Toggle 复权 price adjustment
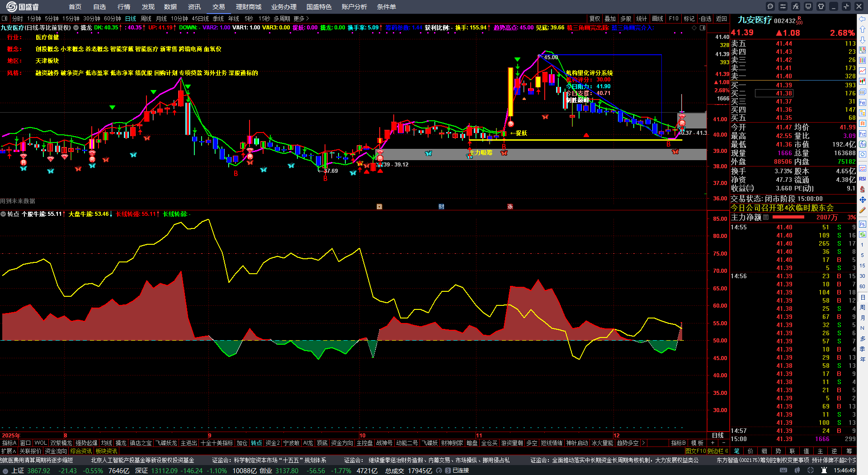Image resolution: width=868 pixels, height=475 pixels. click(594, 19)
